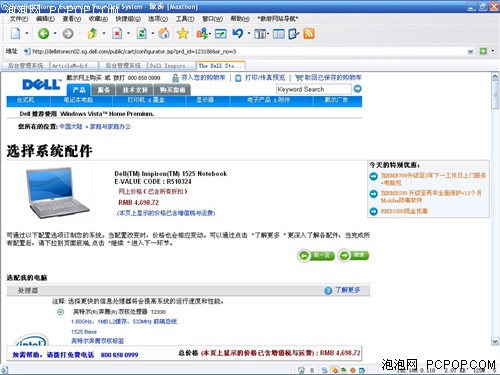This screenshot has height=375, width=500.
Task: Click the text-size/translate toolbar icon
Action: 202,33
